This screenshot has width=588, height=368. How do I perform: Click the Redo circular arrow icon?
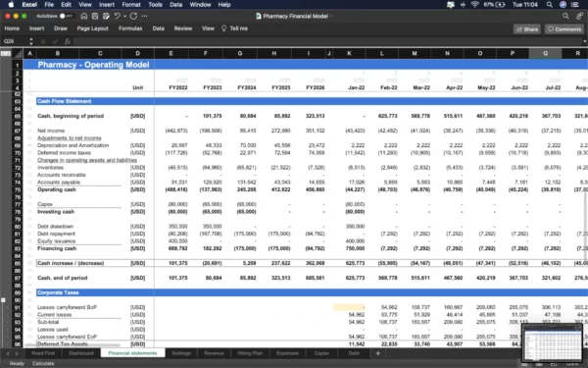(133, 16)
